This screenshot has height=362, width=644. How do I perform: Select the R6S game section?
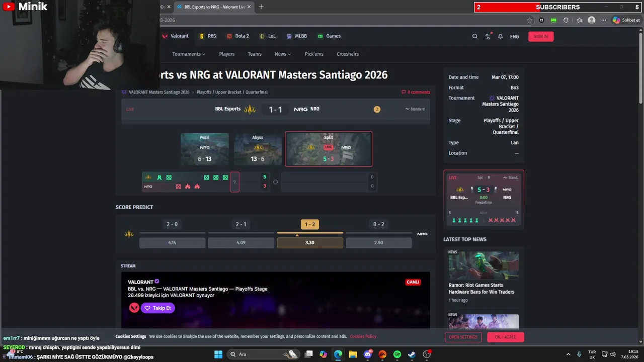(x=208, y=36)
